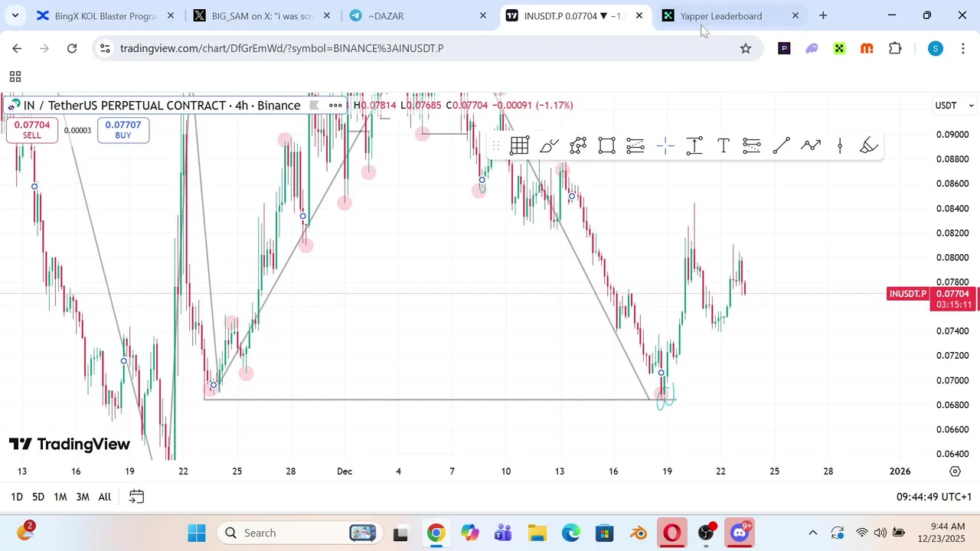Open the purple cloud extension icon
The width and height of the screenshot is (980, 551).
(x=812, y=48)
